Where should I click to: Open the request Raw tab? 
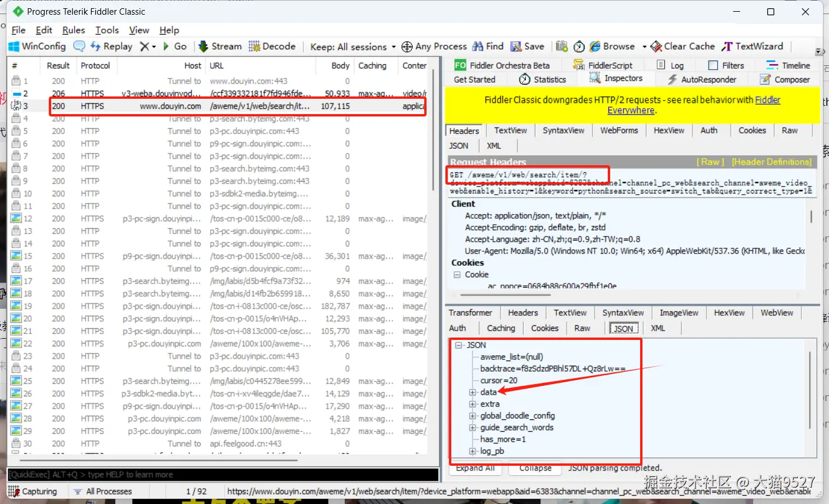pyautogui.click(x=790, y=131)
